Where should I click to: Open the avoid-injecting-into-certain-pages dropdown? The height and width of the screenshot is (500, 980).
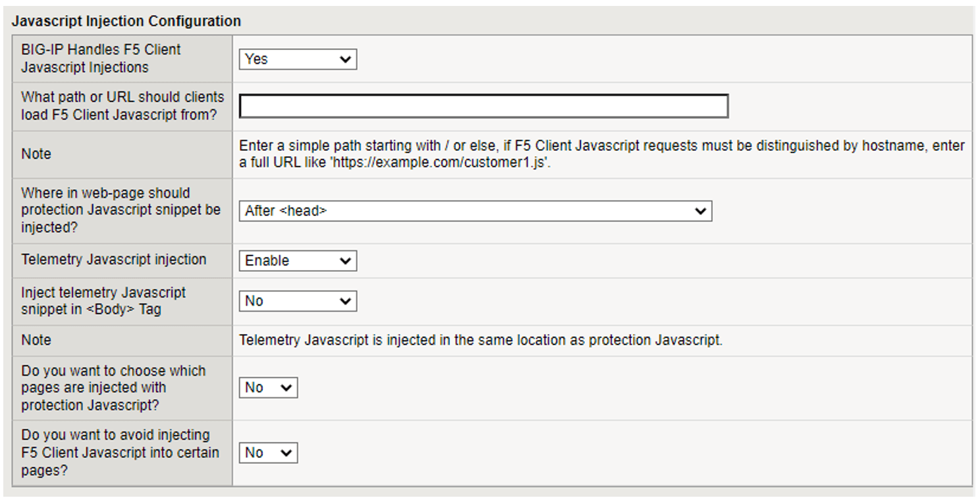(268, 453)
